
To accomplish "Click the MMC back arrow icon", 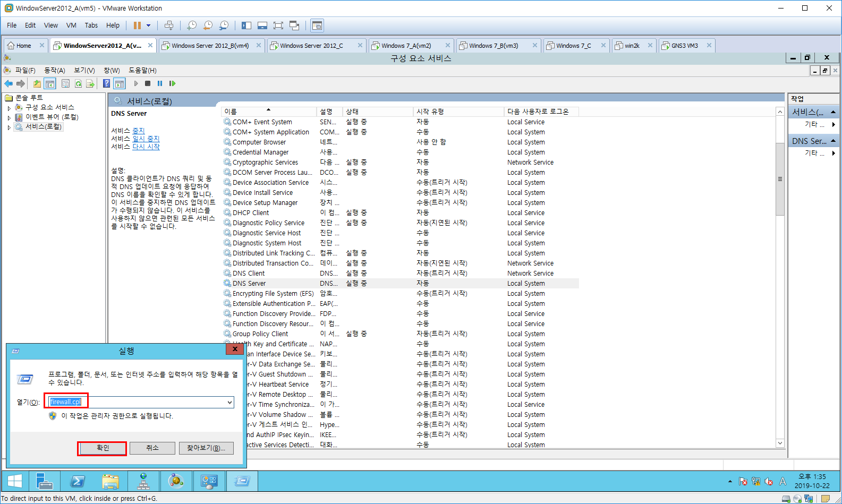I will [x=8, y=83].
